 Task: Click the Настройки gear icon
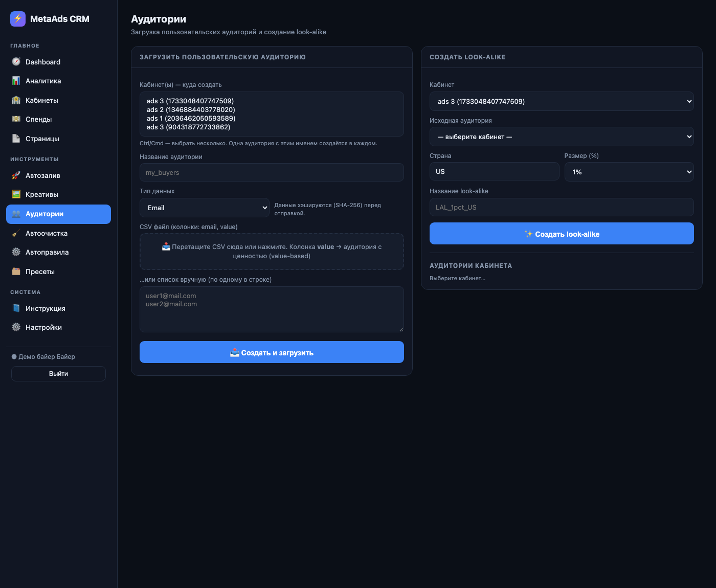(16, 327)
